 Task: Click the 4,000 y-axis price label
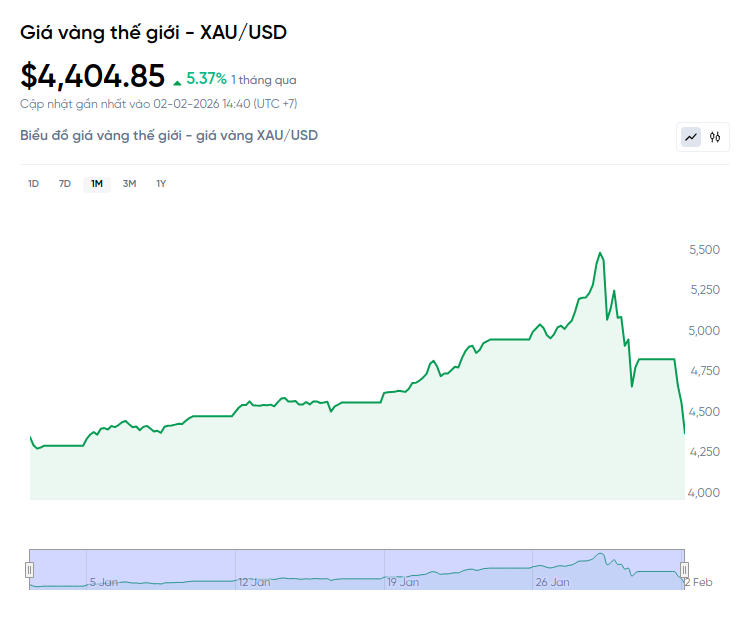[x=705, y=492]
